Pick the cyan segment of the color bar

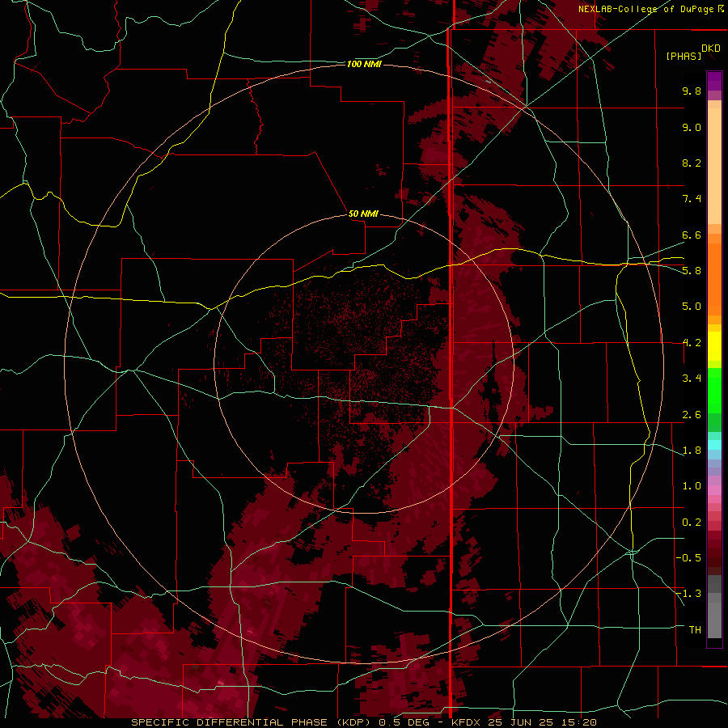point(714,445)
